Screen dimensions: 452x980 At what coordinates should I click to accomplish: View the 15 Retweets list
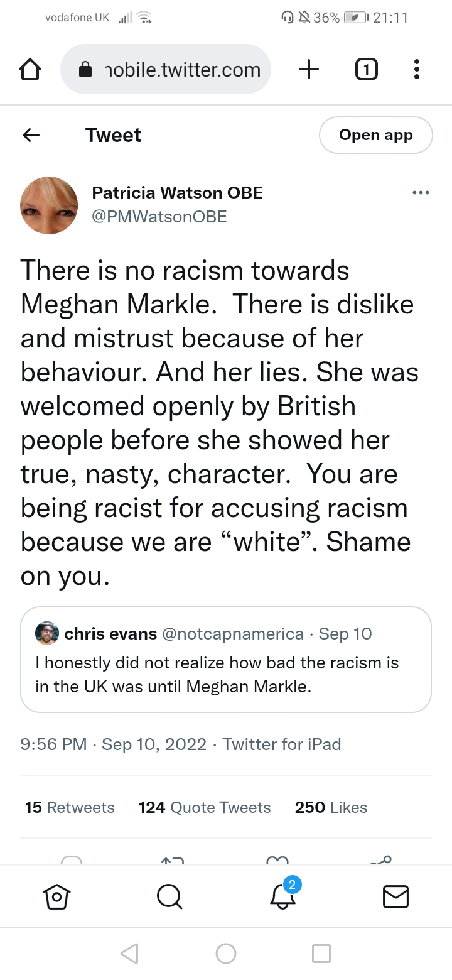(x=70, y=807)
